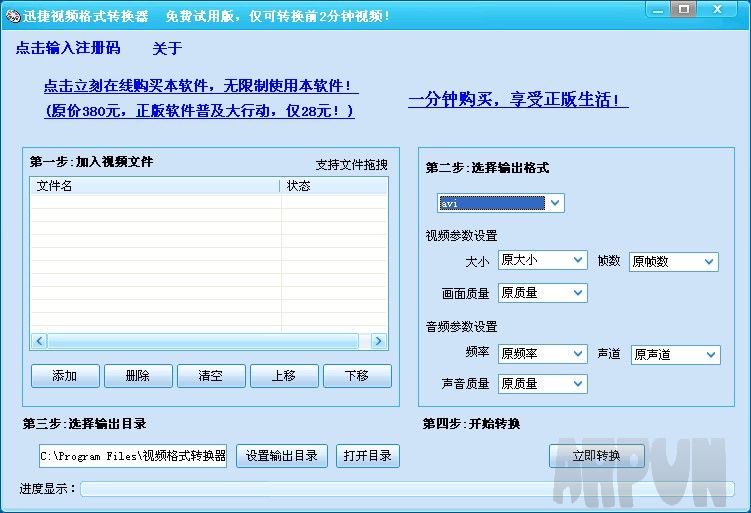The height and width of the screenshot is (513, 751).
Task: Click the 设置输出目录 button
Action: pyautogui.click(x=282, y=456)
